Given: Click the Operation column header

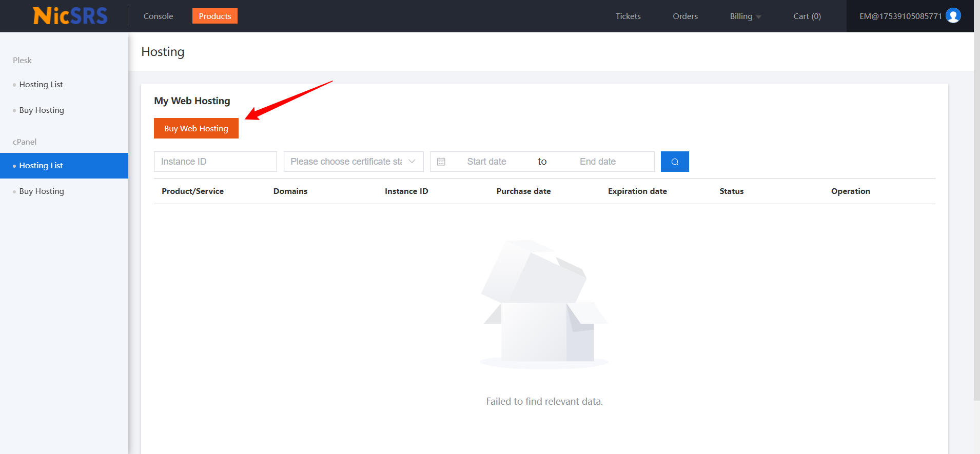Looking at the screenshot, I should coord(850,191).
